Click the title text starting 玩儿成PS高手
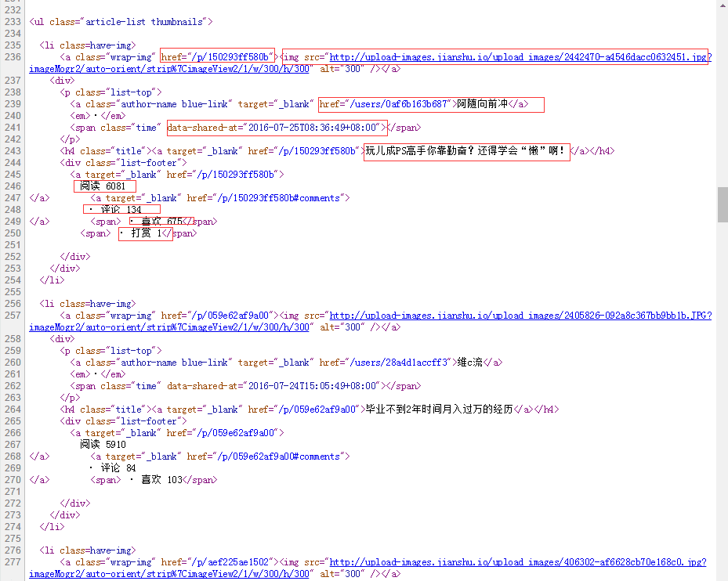The width and height of the screenshot is (728, 581). coord(465,151)
